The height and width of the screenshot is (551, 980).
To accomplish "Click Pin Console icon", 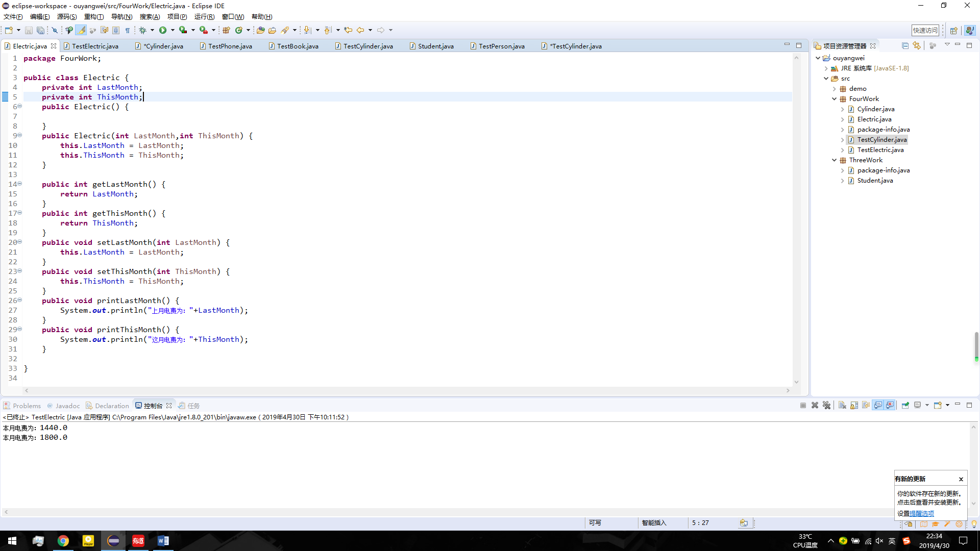I will pyautogui.click(x=905, y=405).
